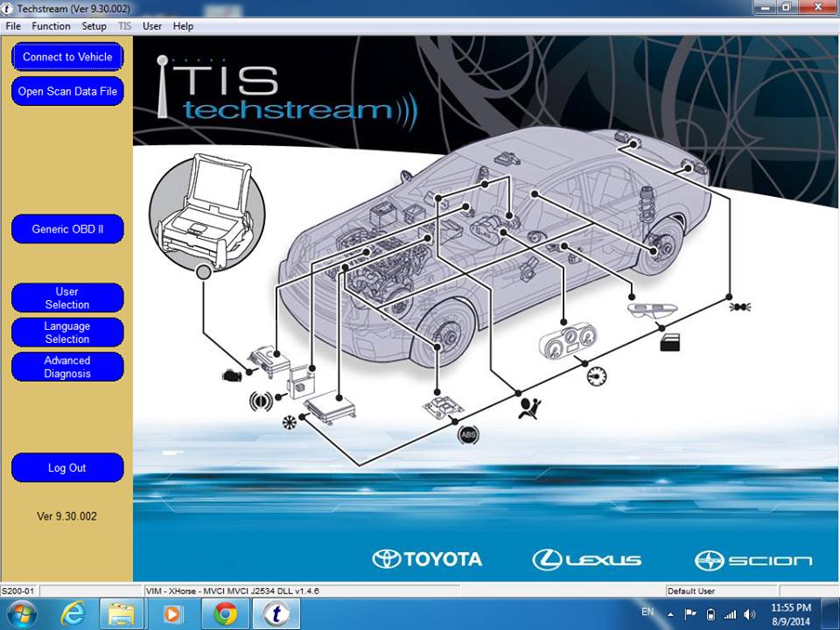The width and height of the screenshot is (840, 630).
Task: Click the air conditioning snowflake icon
Action: (290, 422)
